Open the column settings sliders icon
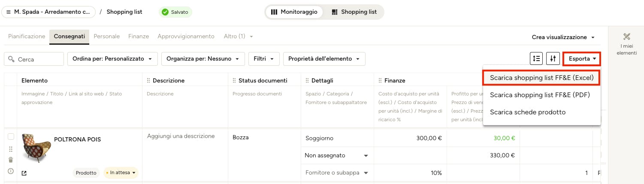644x184 pixels. coord(553,58)
